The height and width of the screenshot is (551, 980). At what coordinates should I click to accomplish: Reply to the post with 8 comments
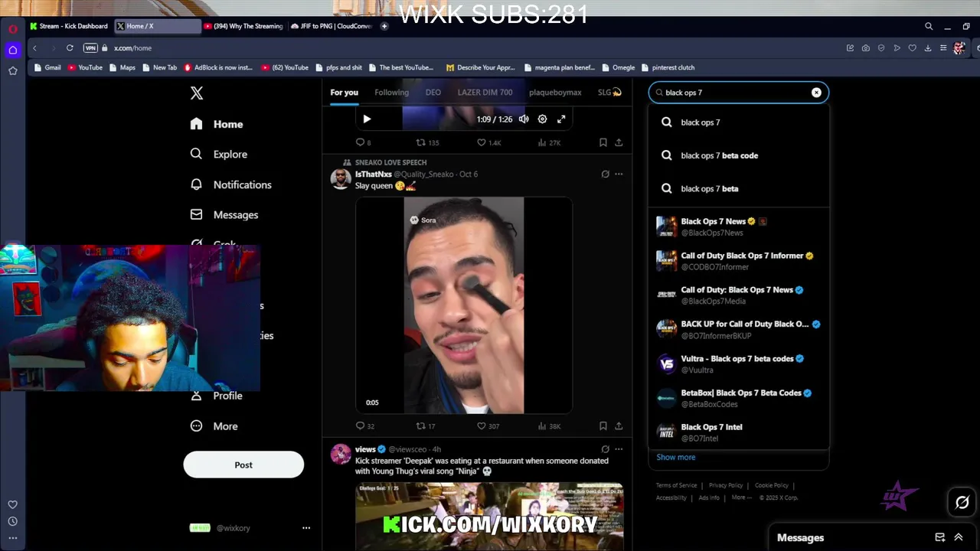364,142
